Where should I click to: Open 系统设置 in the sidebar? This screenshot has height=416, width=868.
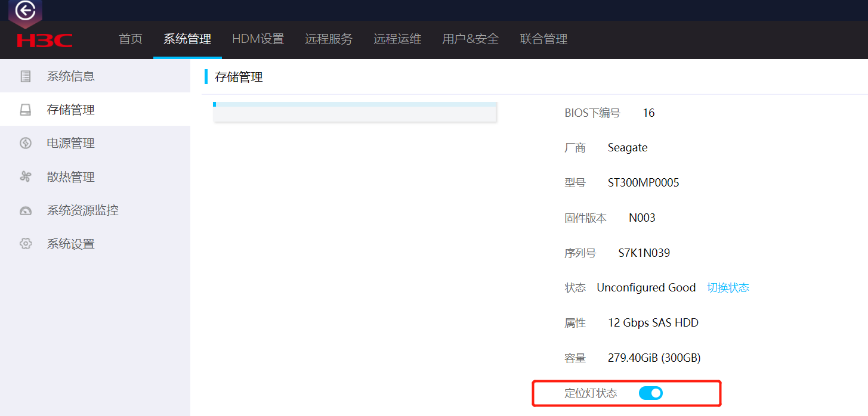(x=95, y=244)
